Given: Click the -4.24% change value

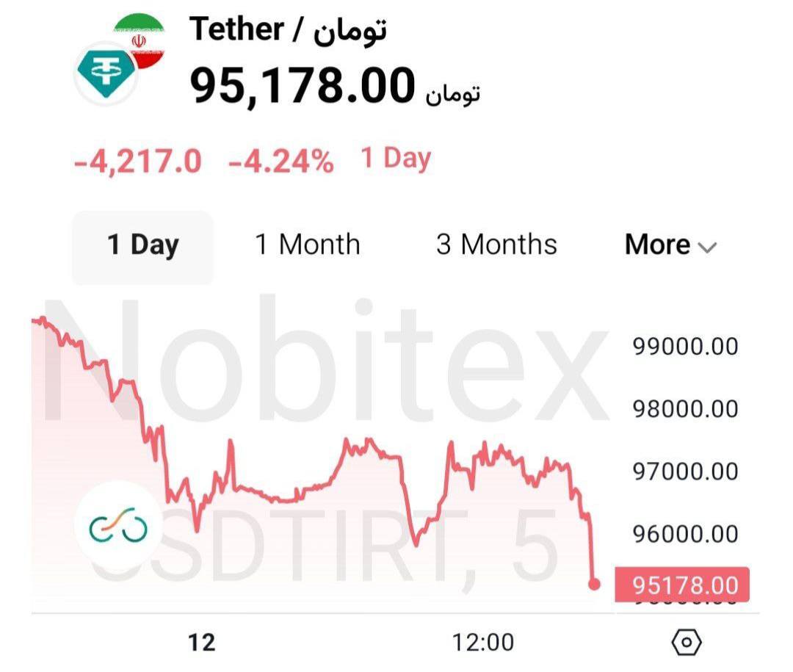Looking at the screenshot, I should pos(281,162).
